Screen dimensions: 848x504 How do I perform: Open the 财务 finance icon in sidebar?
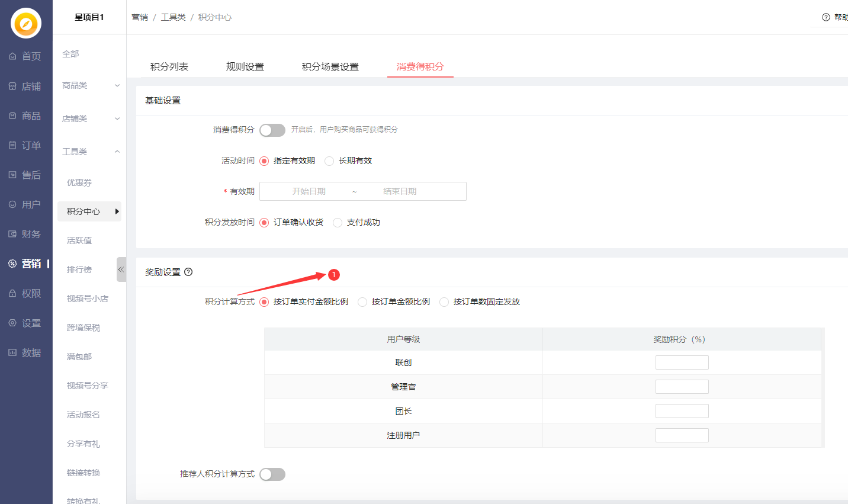coord(12,234)
